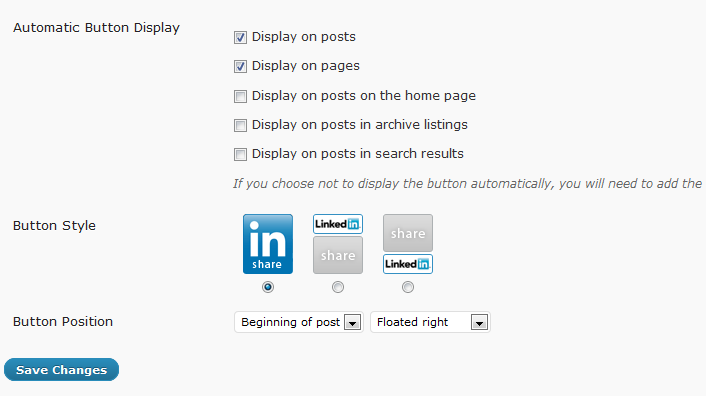Click the Automatic Button Display heading

96,28
